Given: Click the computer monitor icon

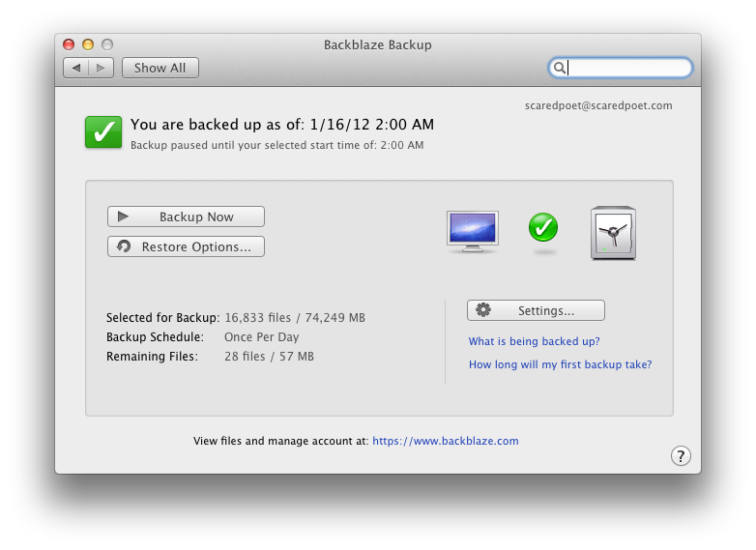Looking at the screenshot, I should (473, 232).
